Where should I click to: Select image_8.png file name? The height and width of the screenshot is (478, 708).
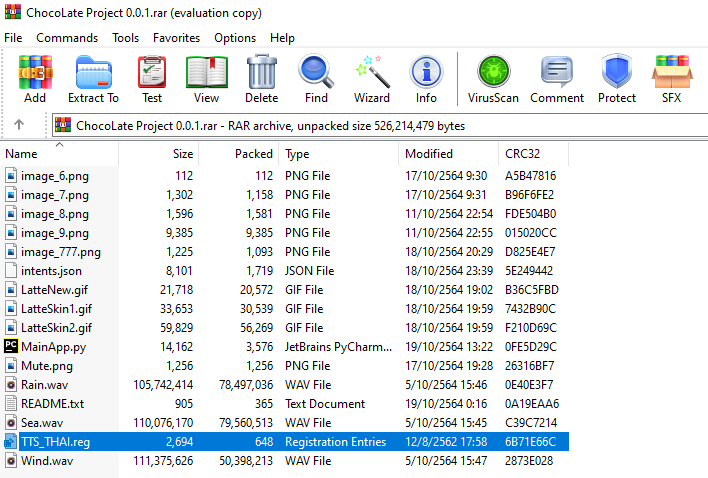pos(55,214)
